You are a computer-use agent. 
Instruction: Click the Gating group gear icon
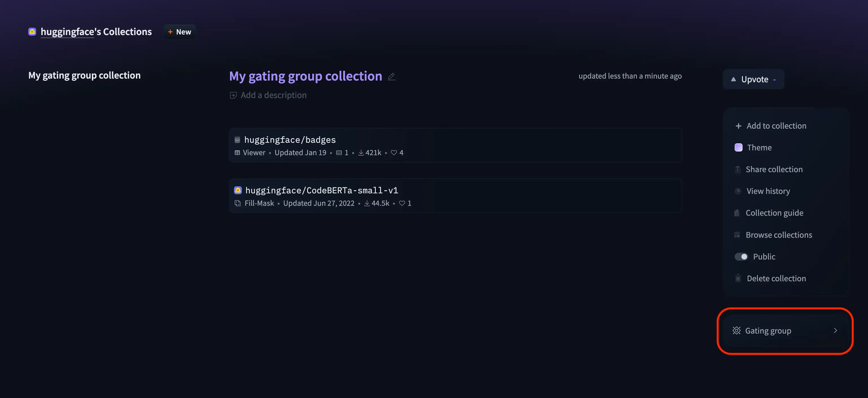pos(737,331)
